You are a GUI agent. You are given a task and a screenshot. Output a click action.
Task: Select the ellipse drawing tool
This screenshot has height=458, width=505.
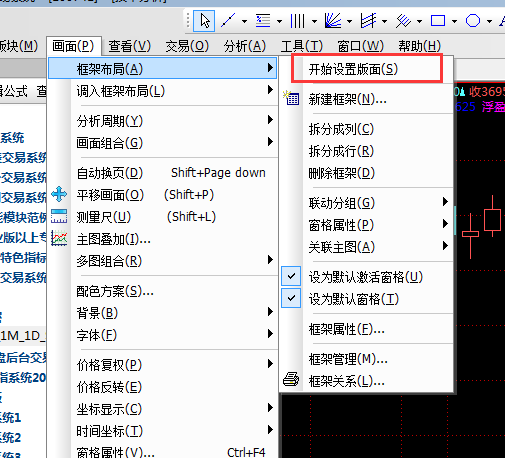tap(473, 21)
